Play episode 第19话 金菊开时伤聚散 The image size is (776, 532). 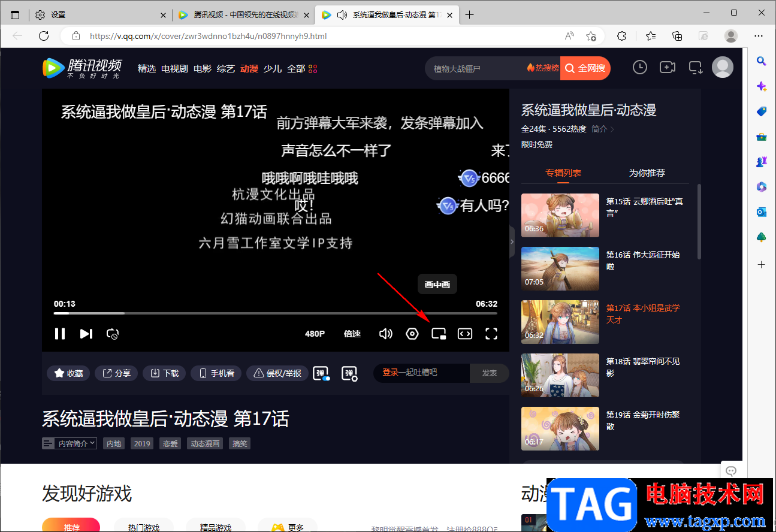pyautogui.click(x=605, y=428)
